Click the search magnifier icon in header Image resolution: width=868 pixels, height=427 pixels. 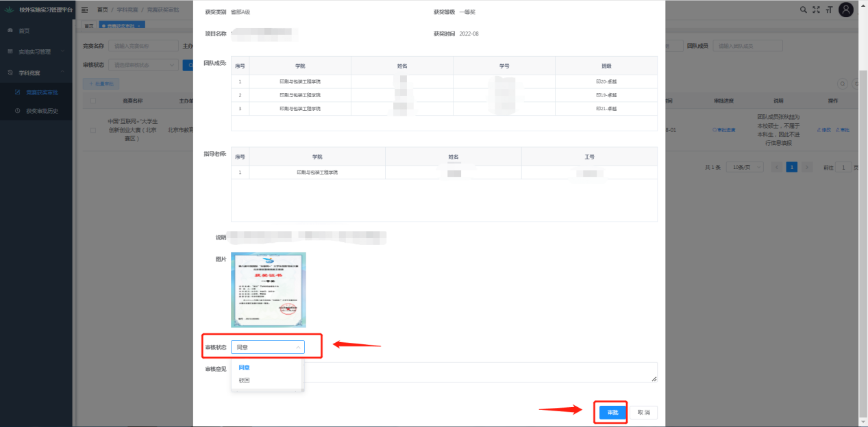[x=804, y=10]
